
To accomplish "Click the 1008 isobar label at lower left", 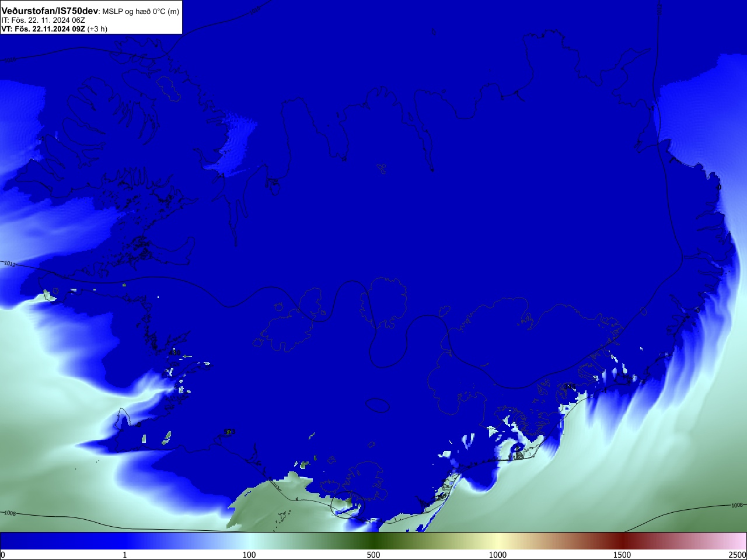I will (9, 513).
